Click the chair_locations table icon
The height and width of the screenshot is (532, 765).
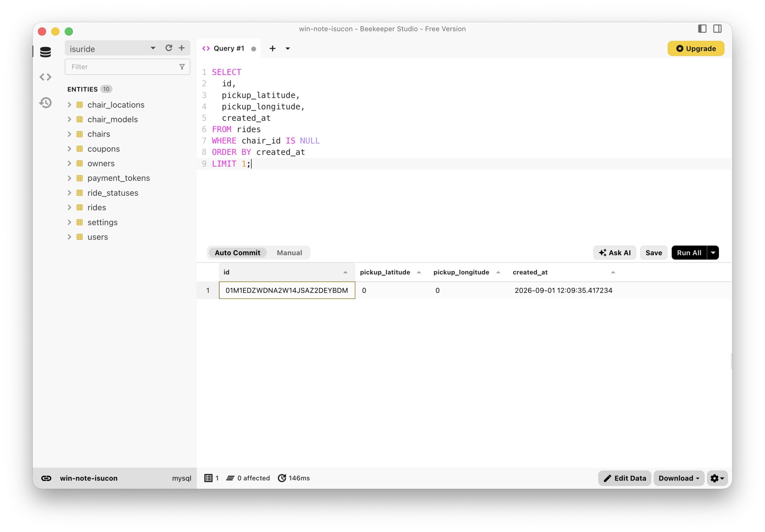tap(79, 105)
